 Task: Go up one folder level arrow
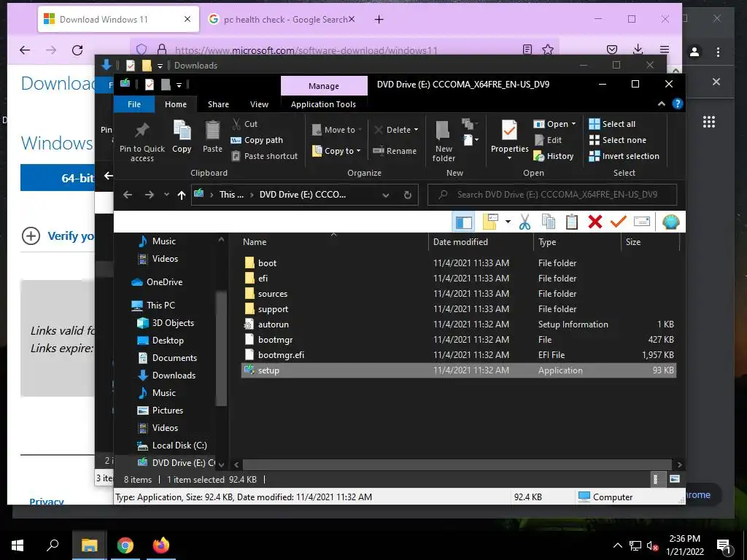(182, 195)
